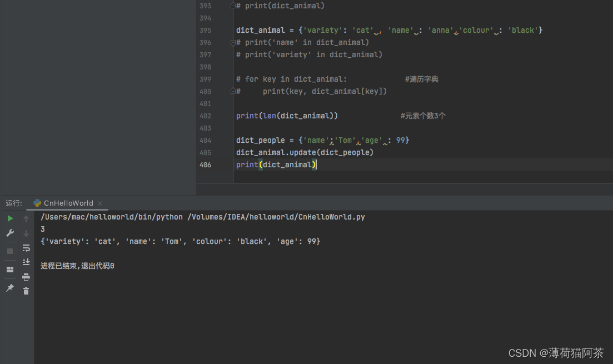The height and width of the screenshot is (364, 613).
Task: Click line number 406 in the gutter
Action: 205,164
